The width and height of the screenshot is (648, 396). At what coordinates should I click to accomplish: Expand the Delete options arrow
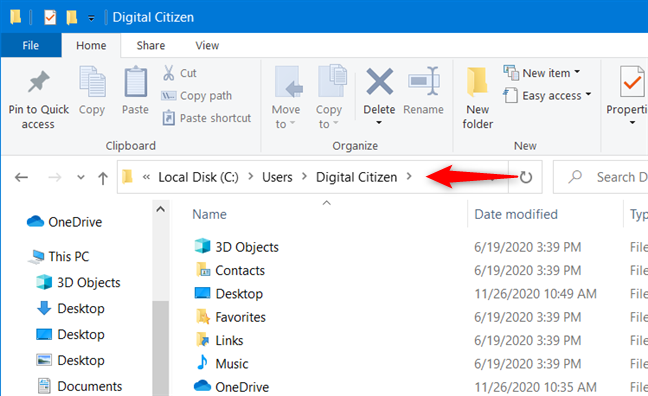379,123
